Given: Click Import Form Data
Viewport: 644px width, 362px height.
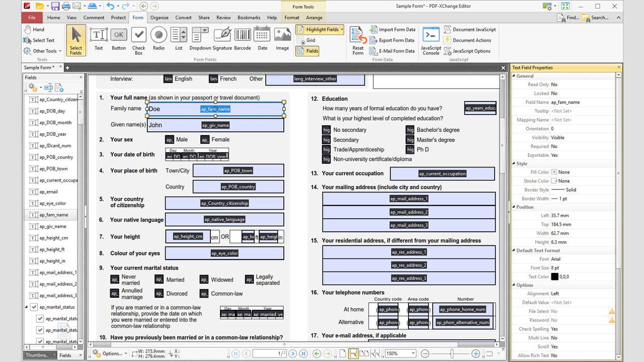Looking at the screenshot, I should pos(392,30).
